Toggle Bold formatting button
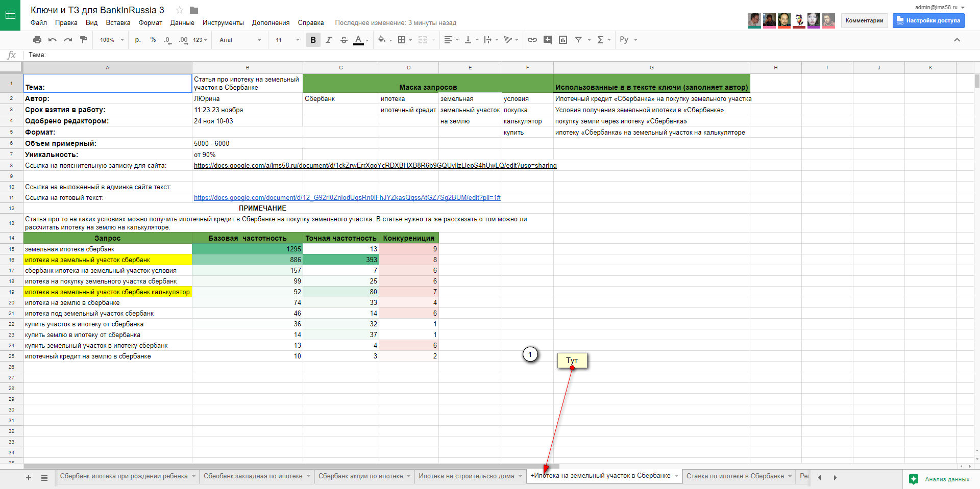This screenshot has width=980, height=489. coord(313,40)
